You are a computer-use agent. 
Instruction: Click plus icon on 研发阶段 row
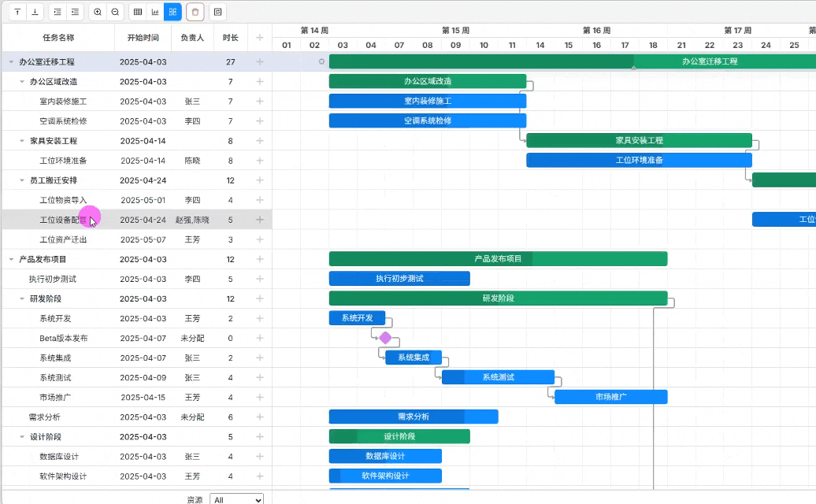(260, 299)
